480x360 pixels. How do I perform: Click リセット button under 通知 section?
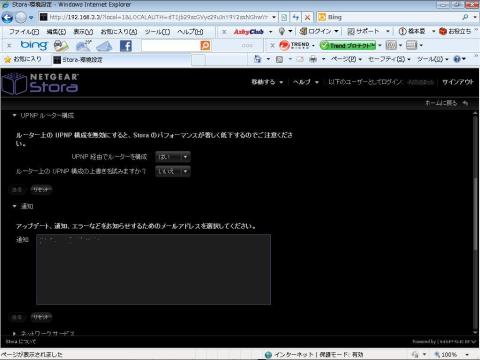point(41,317)
